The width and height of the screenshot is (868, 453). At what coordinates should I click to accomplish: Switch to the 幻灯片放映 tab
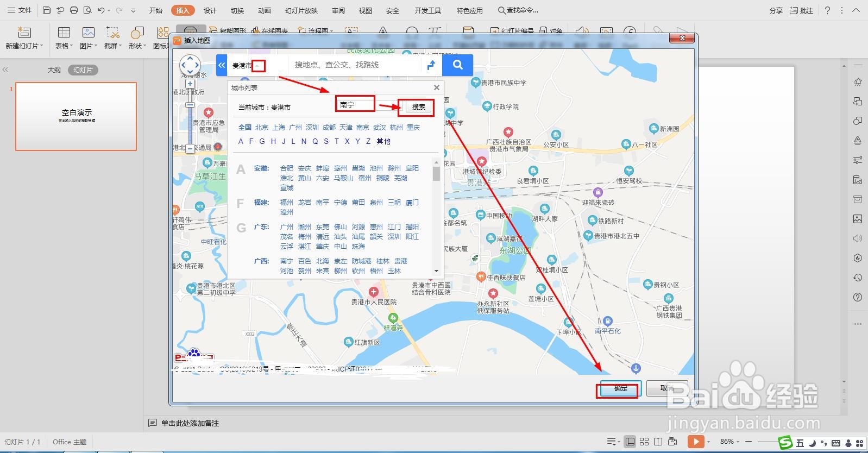click(x=301, y=10)
